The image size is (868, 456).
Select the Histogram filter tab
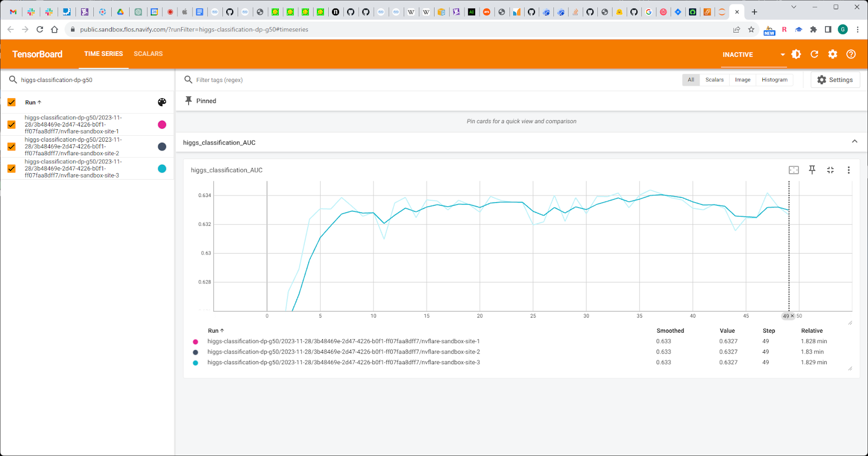coord(774,80)
